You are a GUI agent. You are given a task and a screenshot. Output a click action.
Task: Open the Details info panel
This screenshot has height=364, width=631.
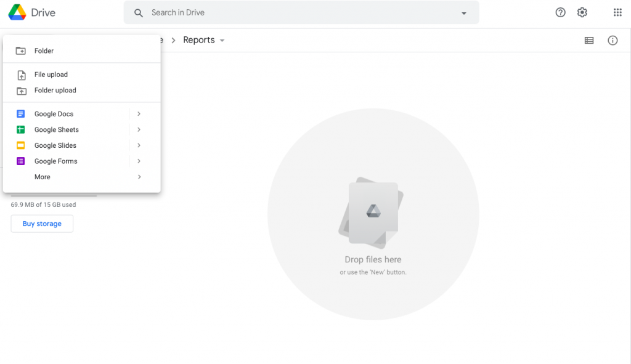(612, 40)
